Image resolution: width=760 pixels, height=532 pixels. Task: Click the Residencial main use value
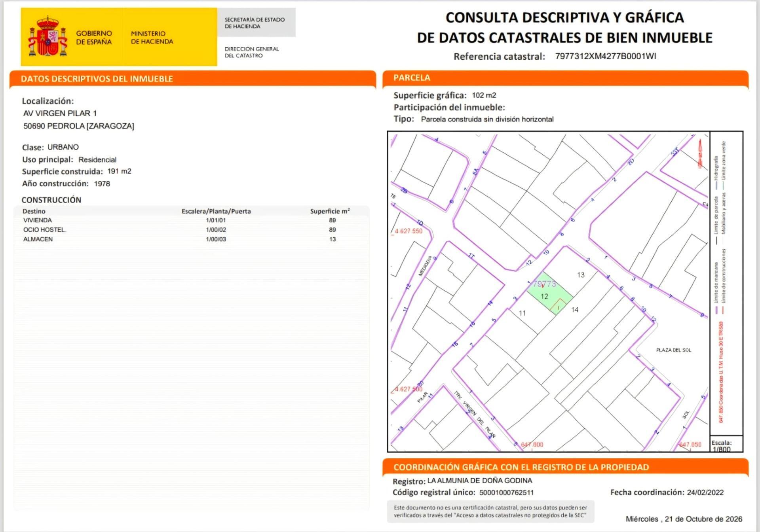pyautogui.click(x=97, y=160)
